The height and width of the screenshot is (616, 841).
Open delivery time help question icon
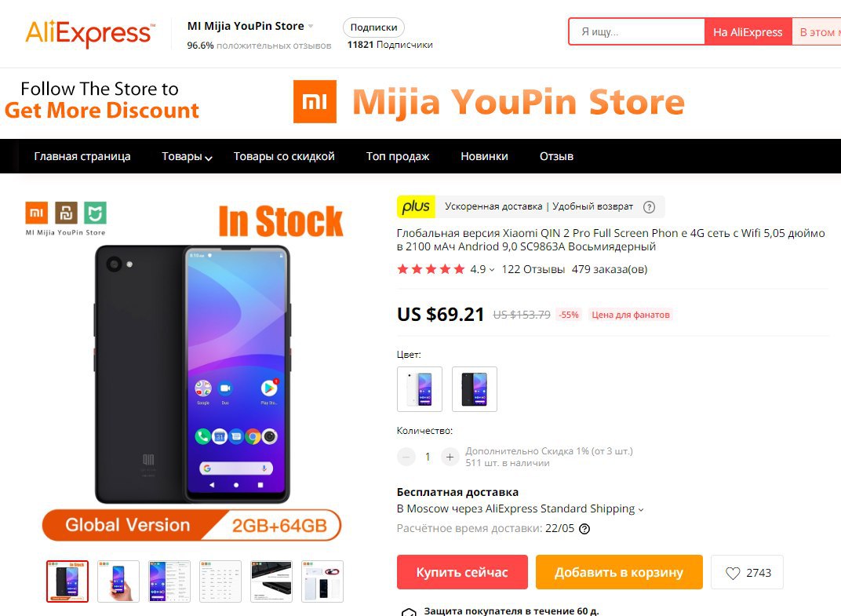pos(584,529)
